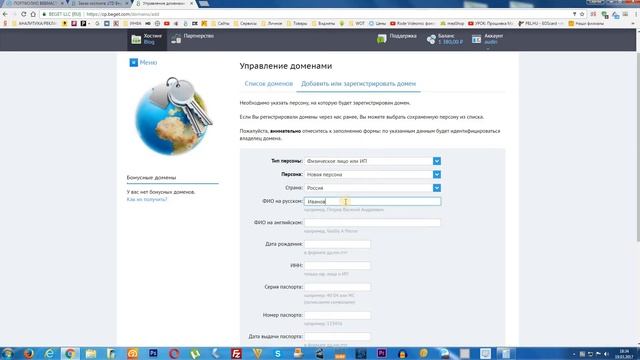Open the Хостинг menu item

point(147,39)
